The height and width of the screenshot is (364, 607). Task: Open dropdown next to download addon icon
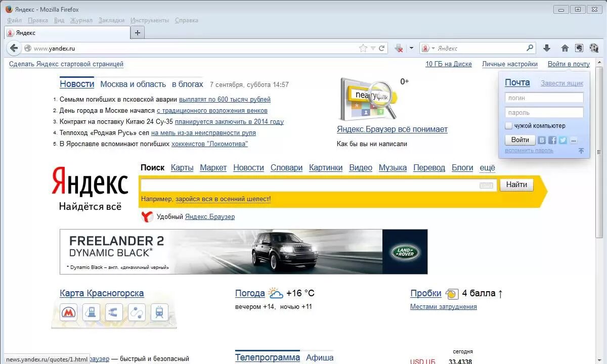411,49
